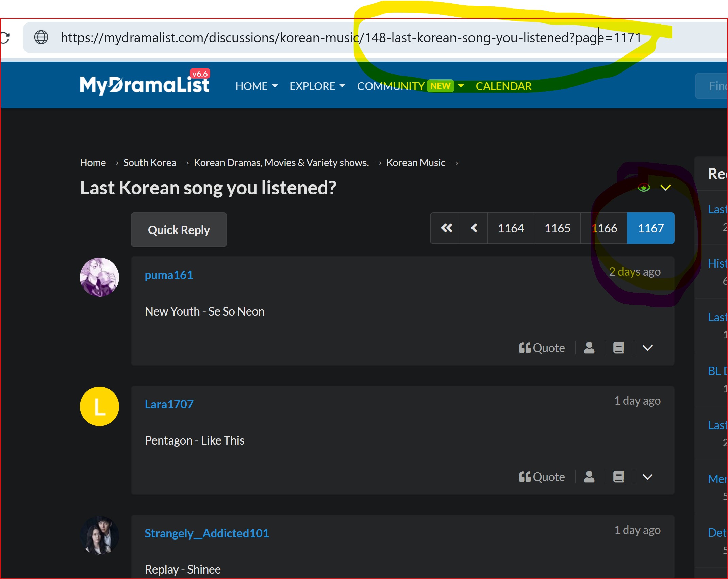This screenshot has height=579, width=728.
Task: Click the '1 day ago' timestamp on Strangely_Addicted101's post
Action: [x=638, y=530]
